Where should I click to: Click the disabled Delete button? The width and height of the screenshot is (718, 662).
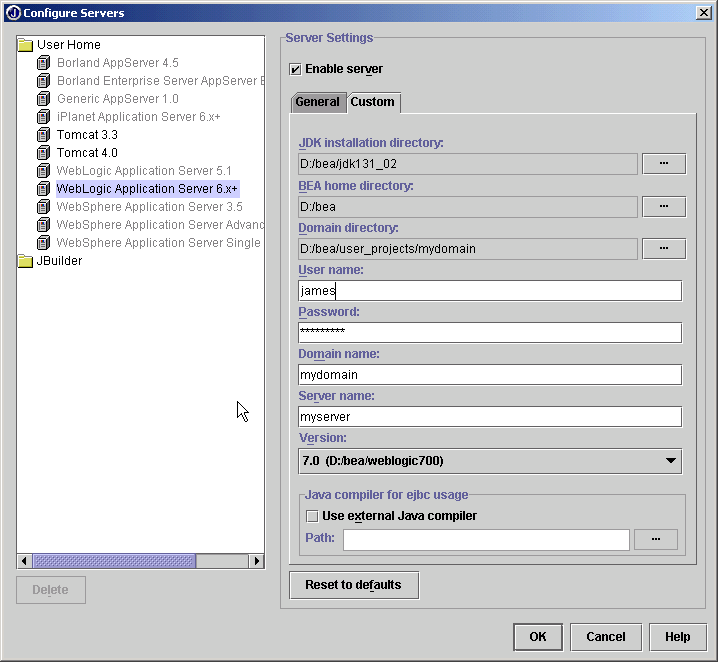point(51,590)
